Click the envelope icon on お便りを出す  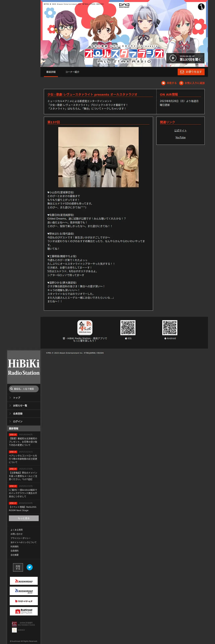point(182,72)
